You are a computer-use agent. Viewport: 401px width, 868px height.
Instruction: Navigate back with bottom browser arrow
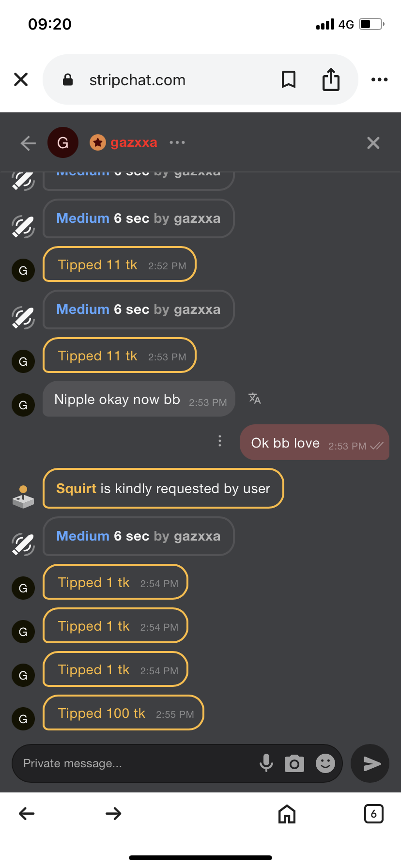pos(27,814)
